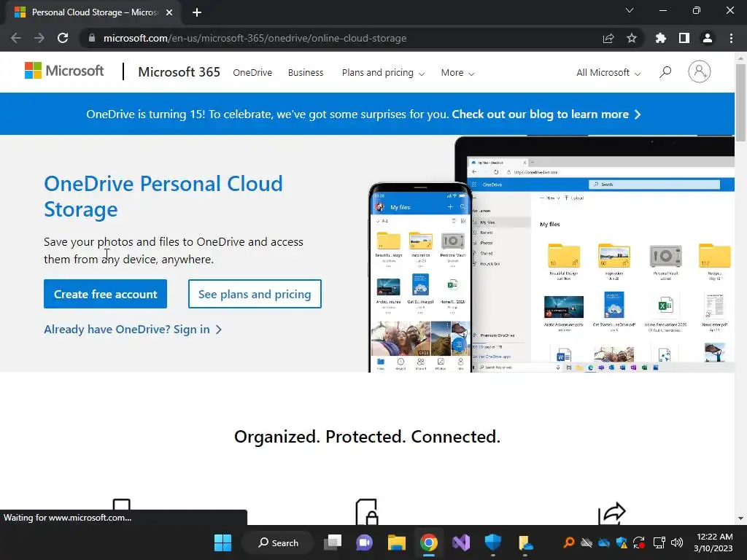
Task: Open a new tab with the plus icon
Action: point(197,12)
